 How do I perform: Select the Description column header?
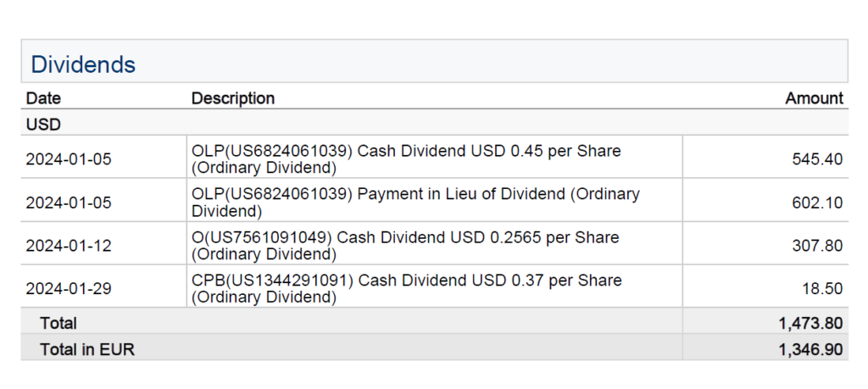(232, 98)
